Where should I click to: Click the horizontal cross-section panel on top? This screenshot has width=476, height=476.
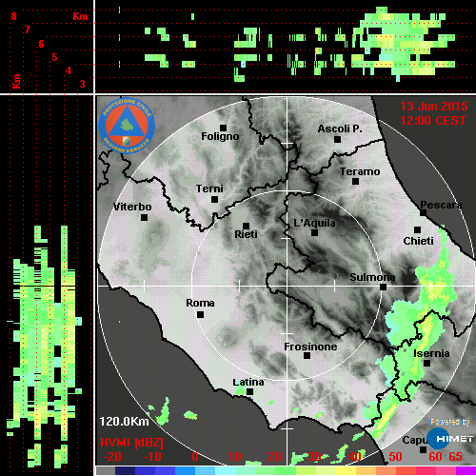pyautogui.click(x=286, y=47)
